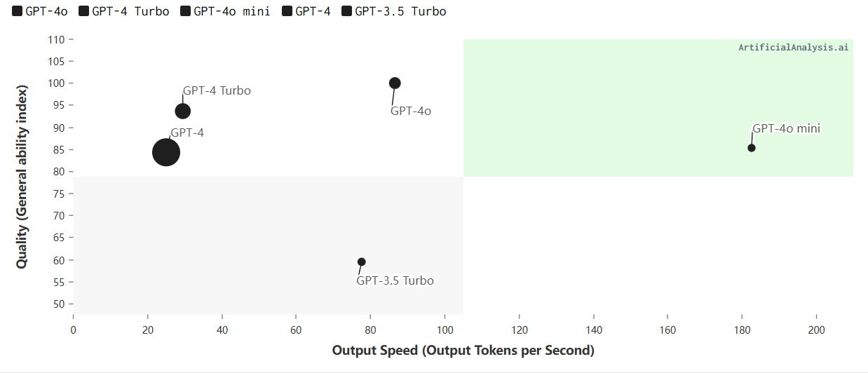
Task: Click the GPT-4 Turbo legend label text
Action: tap(130, 11)
